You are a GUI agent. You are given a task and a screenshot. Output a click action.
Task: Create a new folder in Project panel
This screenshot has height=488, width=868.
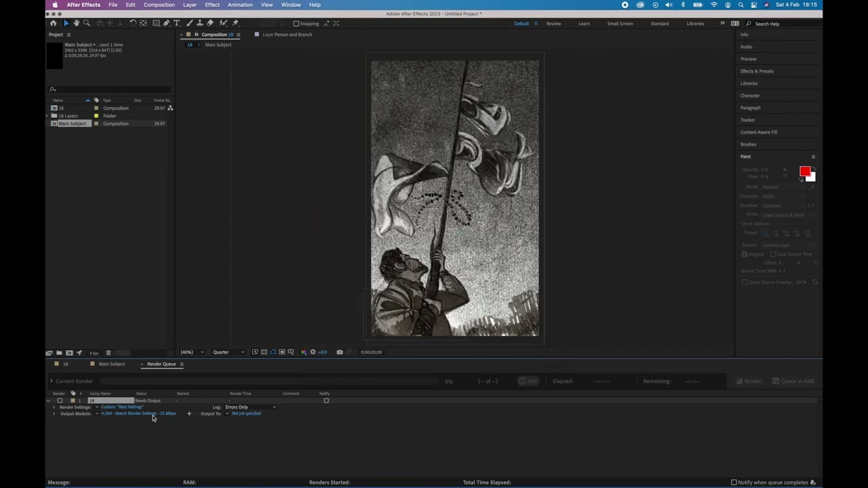[59, 352]
